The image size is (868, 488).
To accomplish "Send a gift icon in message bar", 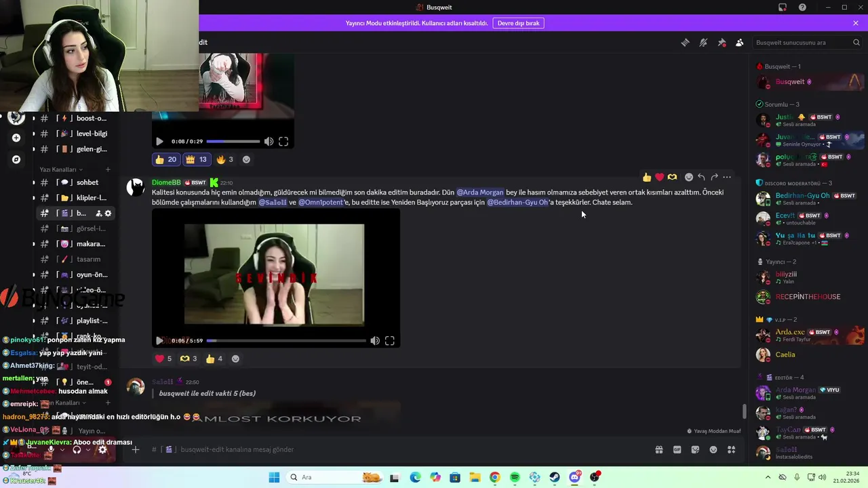I will tap(658, 449).
